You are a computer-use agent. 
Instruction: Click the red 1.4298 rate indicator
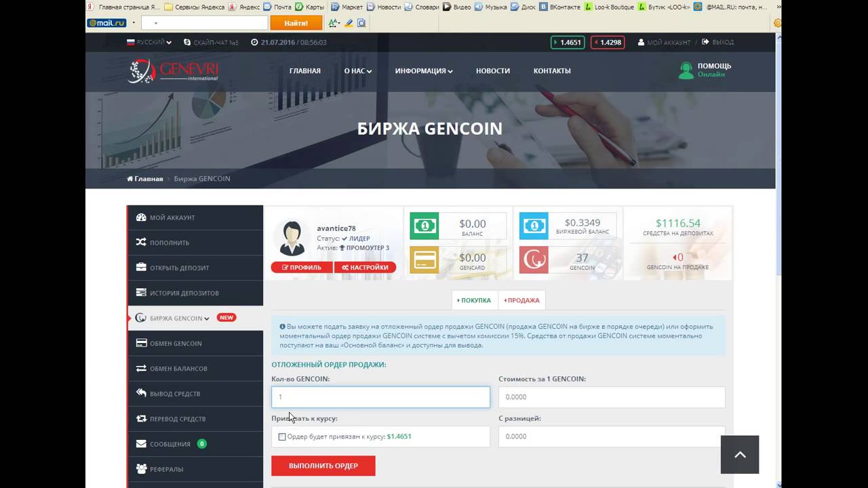[608, 42]
